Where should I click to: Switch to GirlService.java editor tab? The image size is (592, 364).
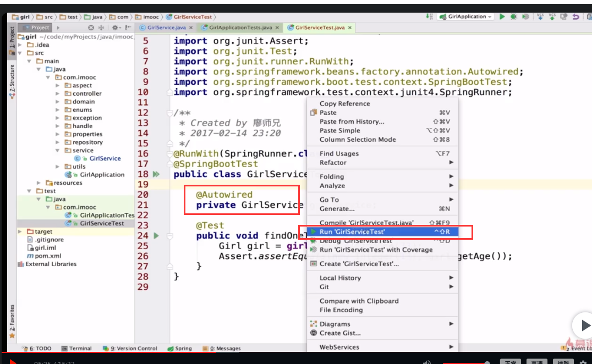166,27
